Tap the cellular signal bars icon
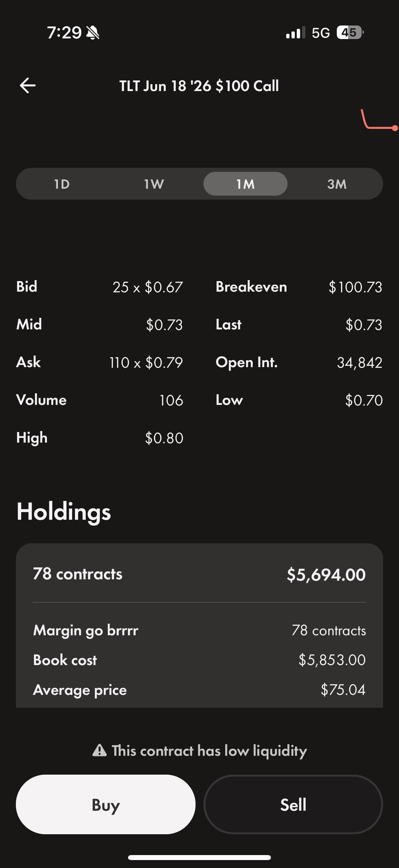Screen dimensions: 399x868 pos(295,33)
